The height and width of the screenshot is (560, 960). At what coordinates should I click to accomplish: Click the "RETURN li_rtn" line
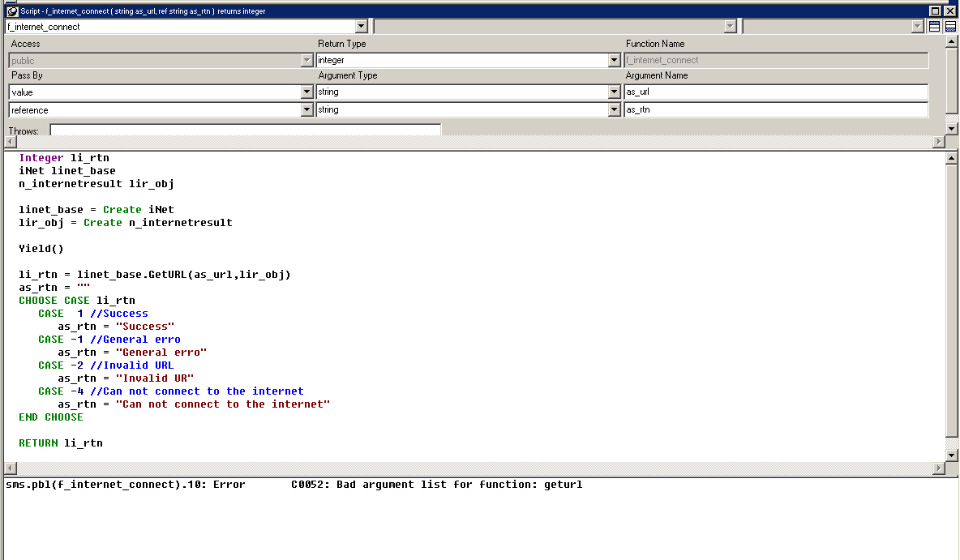(x=61, y=443)
